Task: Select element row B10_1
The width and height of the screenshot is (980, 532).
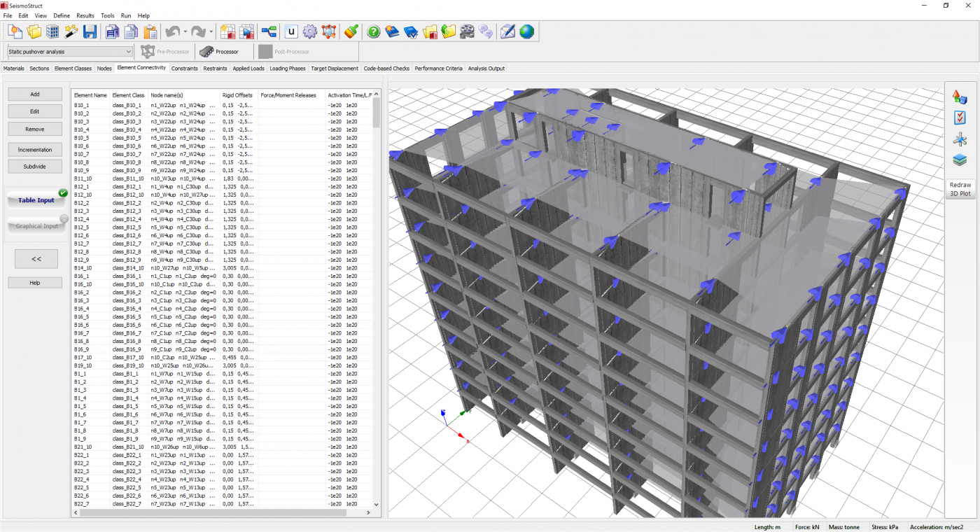Action: [223, 105]
